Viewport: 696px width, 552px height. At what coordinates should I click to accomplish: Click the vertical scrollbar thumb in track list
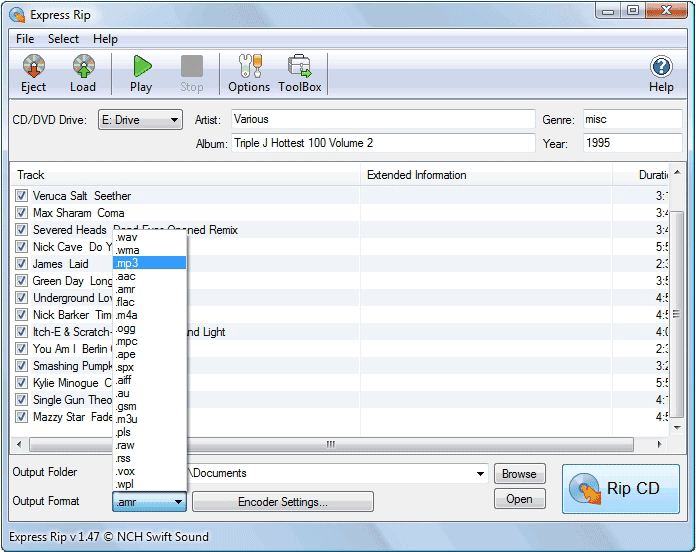click(x=676, y=314)
